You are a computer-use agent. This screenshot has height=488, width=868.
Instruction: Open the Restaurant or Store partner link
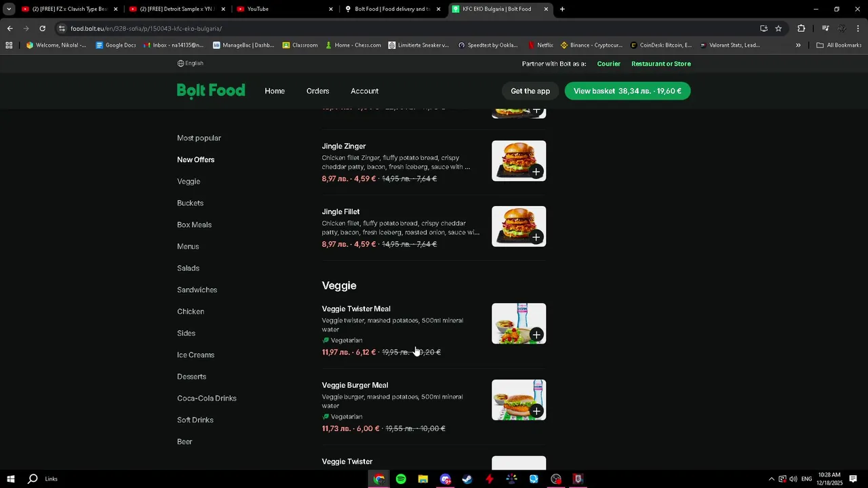point(661,64)
